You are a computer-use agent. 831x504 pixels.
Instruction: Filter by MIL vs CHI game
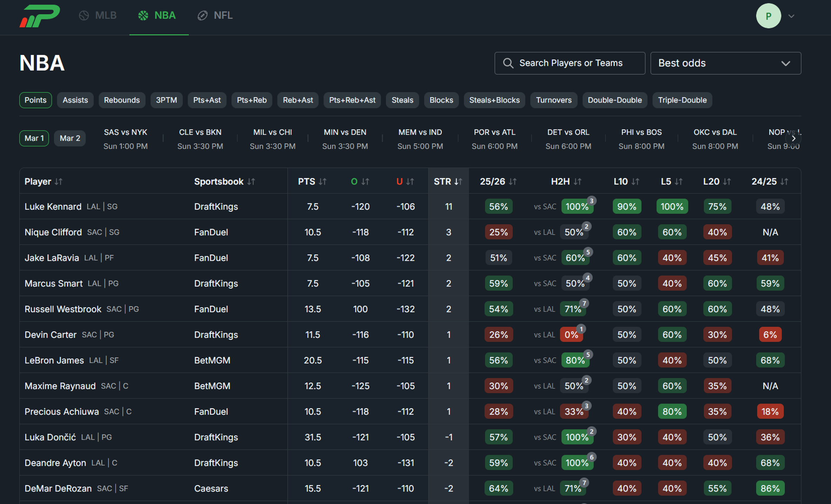pos(273,139)
